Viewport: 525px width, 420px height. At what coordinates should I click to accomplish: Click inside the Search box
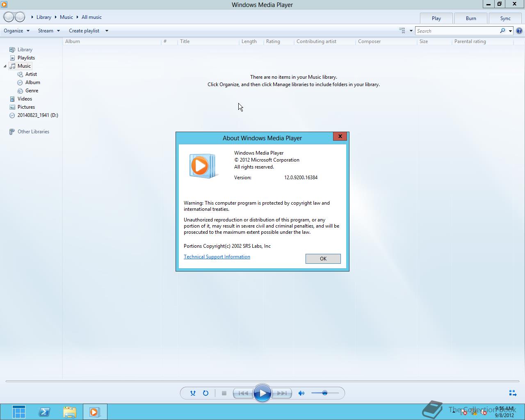(x=457, y=31)
